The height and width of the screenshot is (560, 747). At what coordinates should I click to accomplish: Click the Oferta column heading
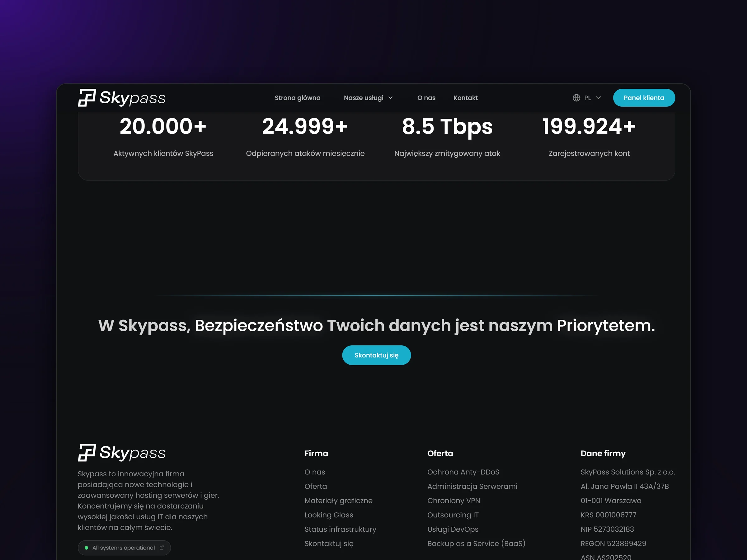click(440, 453)
